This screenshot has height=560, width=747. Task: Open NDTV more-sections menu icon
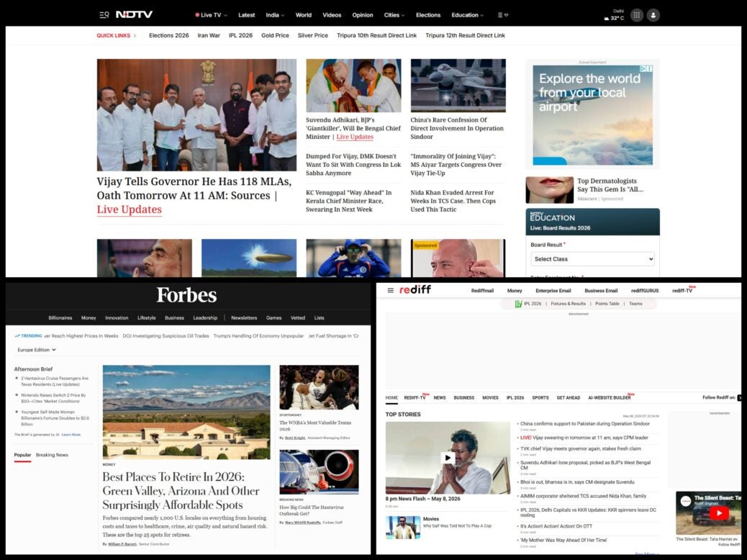coord(502,15)
